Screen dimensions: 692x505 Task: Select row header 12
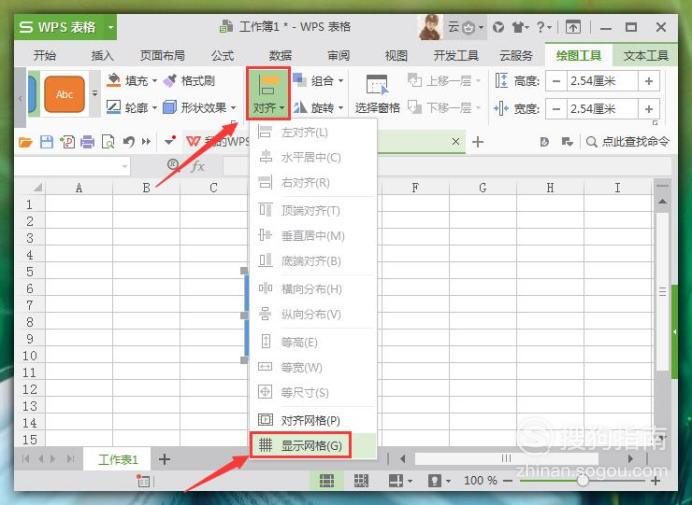click(30, 389)
